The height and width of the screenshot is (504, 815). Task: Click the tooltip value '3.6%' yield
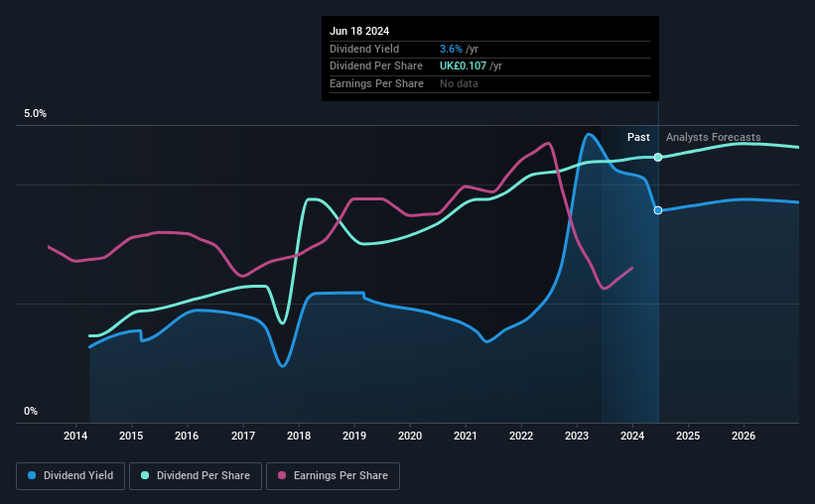pyautogui.click(x=451, y=49)
